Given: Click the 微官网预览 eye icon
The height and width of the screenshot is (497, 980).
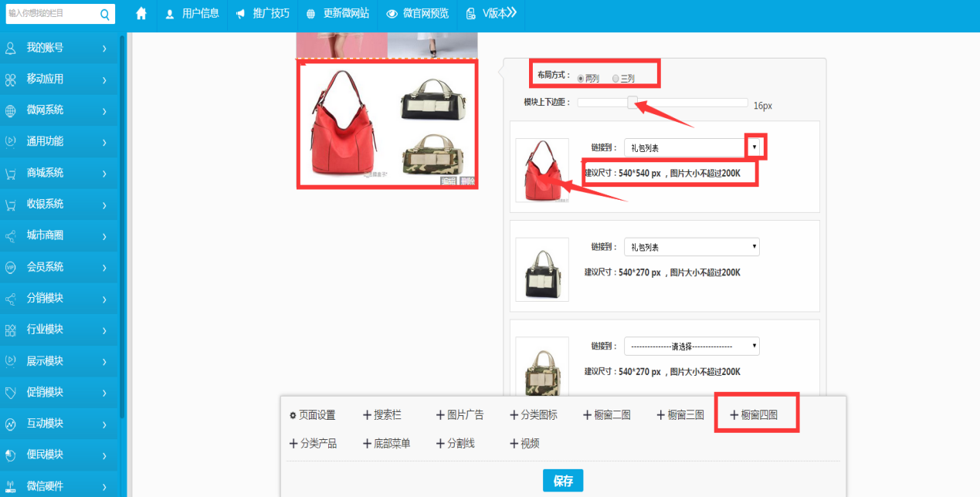Looking at the screenshot, I should click(x=392, y=14).
